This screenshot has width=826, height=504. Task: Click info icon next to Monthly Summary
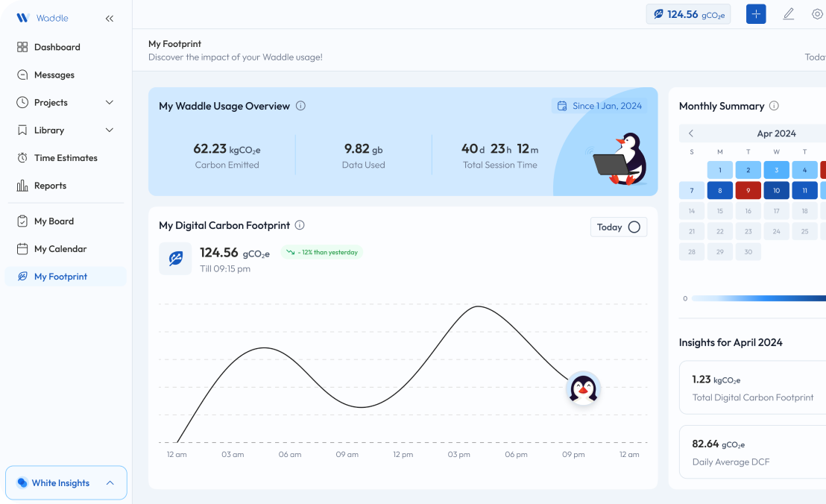[x=774, y=106]
